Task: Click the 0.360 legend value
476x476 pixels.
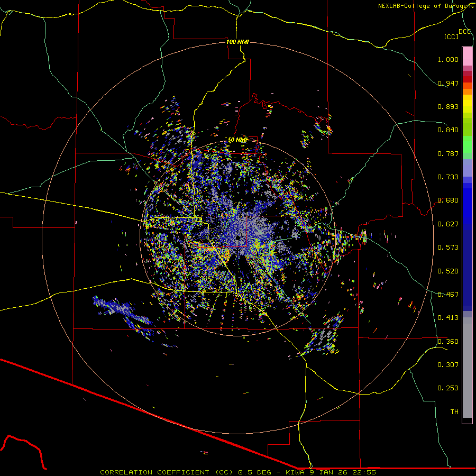Action: [448, 342]
